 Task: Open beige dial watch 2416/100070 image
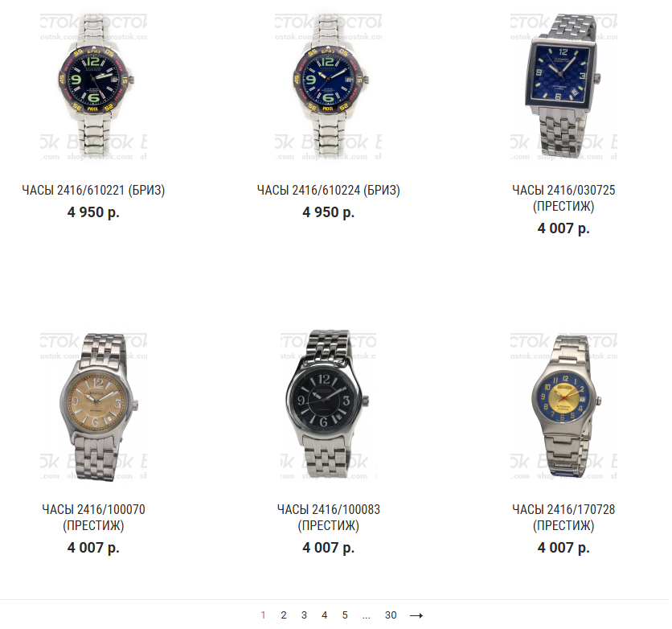click(93, 406)
